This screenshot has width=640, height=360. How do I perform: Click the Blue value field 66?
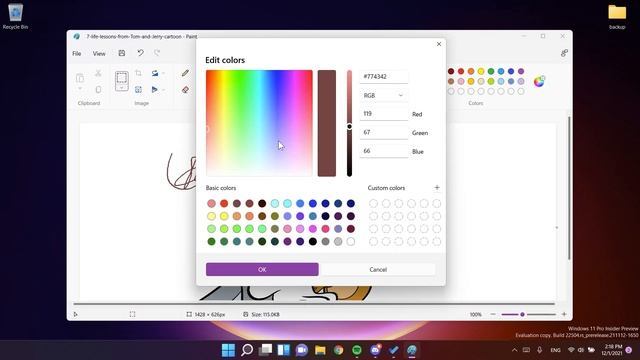pyautogui.click(x=384, y=151)
